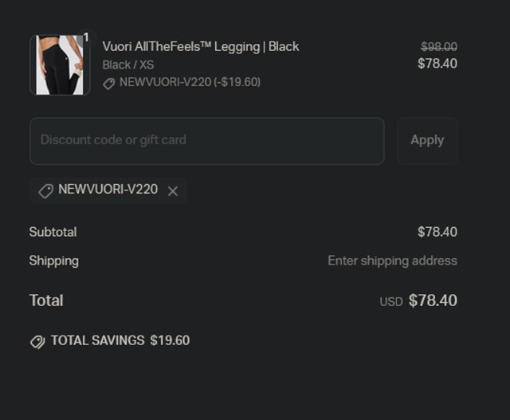Click the $19.60 savings amount
Image resolution: width=510 pixels, height=420 pixels.
coord(170,340)
